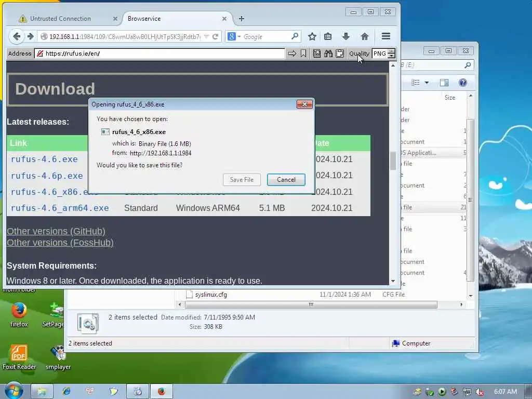Viewport: 532px width, 399px height.
Task: Cancel the rufus download dialog
Action: [286, 180]
